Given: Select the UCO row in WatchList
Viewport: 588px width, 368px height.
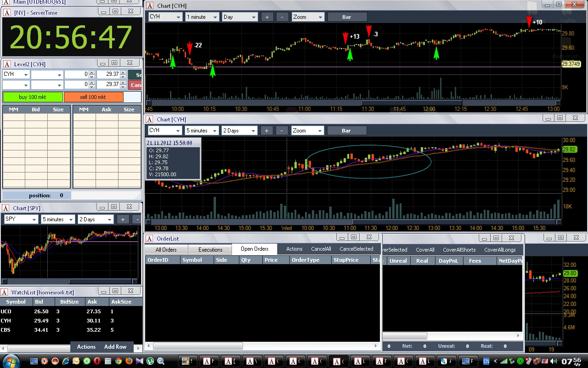Looking at the screenshot, I should [71, 311].
